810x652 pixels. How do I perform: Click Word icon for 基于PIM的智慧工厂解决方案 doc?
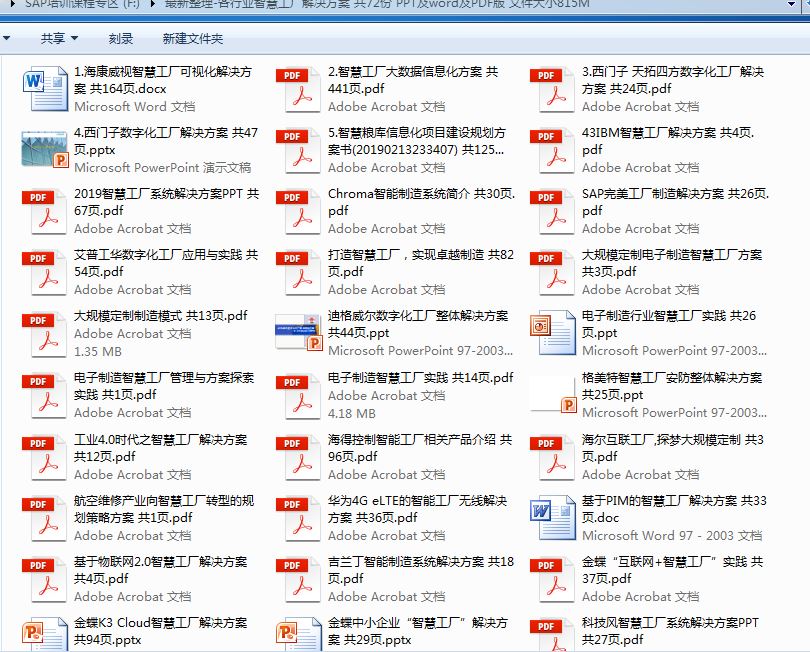[553, 518]
